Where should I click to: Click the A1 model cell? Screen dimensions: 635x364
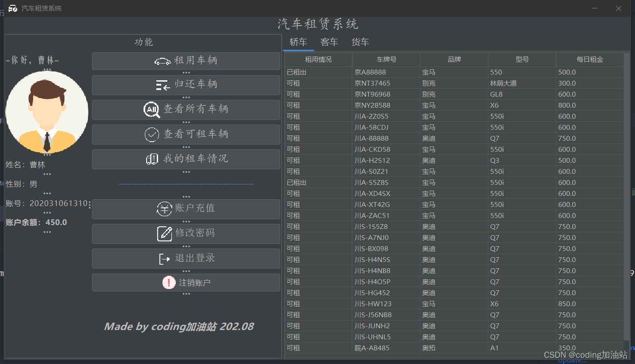[x=522, y=348]
